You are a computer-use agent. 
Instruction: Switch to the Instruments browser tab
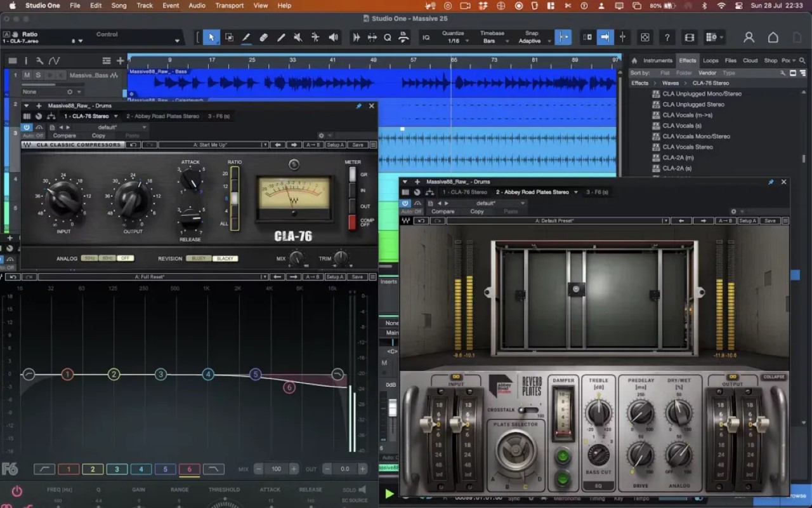click(658, 61)
